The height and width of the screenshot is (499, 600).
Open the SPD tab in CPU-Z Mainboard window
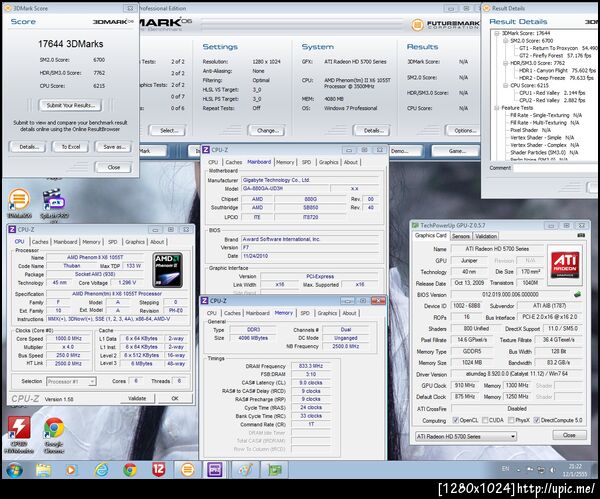(x=306, y=161)
